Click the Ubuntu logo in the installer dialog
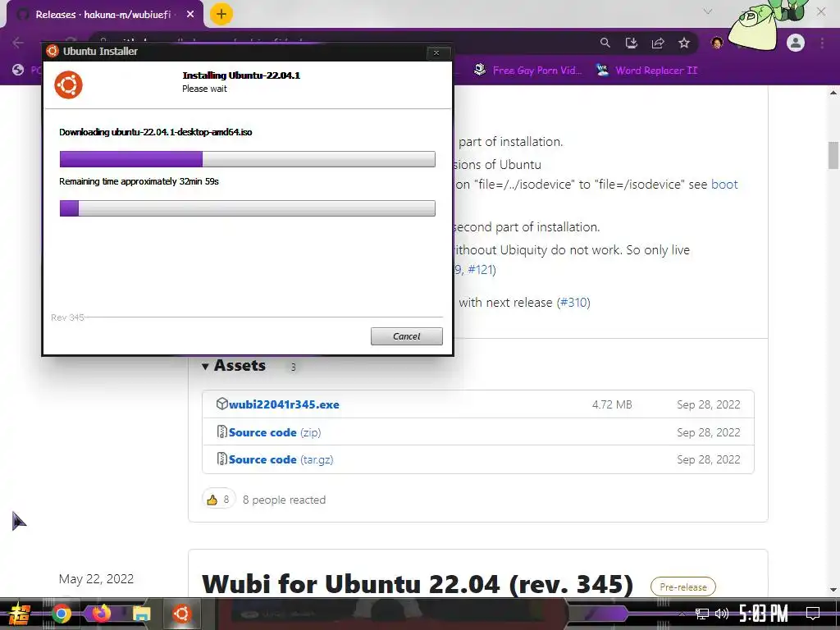Screen dimensions: 840x630 68,84
